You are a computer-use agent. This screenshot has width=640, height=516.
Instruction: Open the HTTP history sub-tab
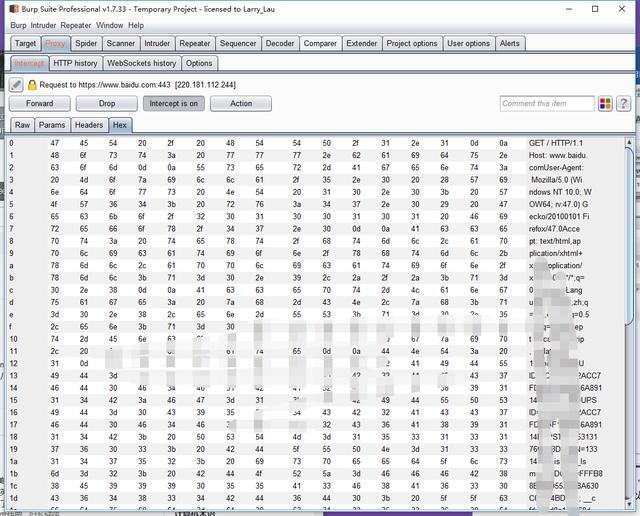(x=76, y=63)
